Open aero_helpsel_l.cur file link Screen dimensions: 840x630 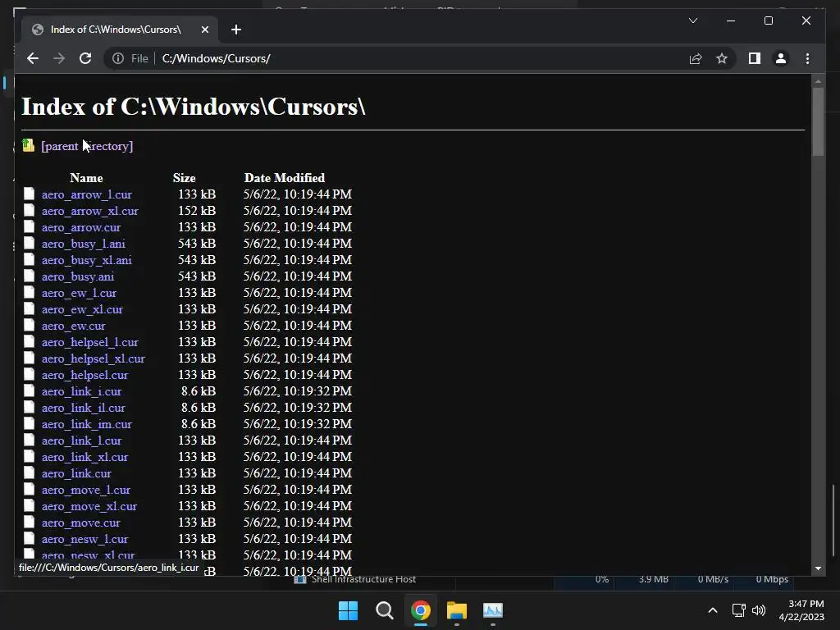click(x=90, y=342)
